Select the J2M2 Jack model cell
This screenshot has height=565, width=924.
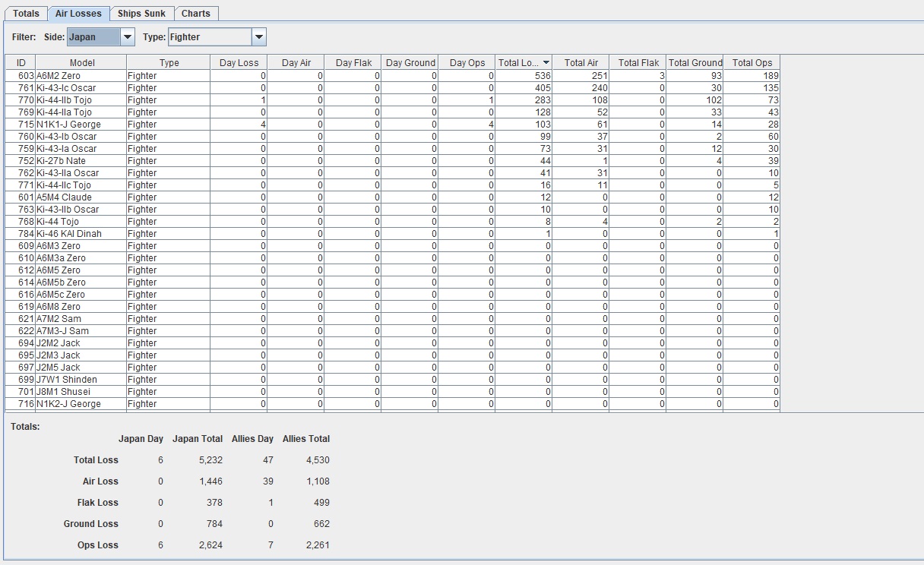tap(81, 343)
